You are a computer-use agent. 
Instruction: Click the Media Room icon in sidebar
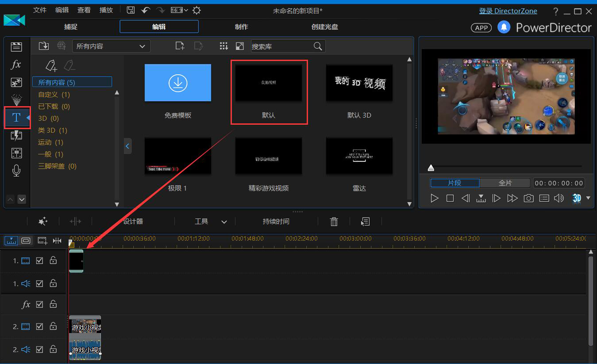pos(16,47)
